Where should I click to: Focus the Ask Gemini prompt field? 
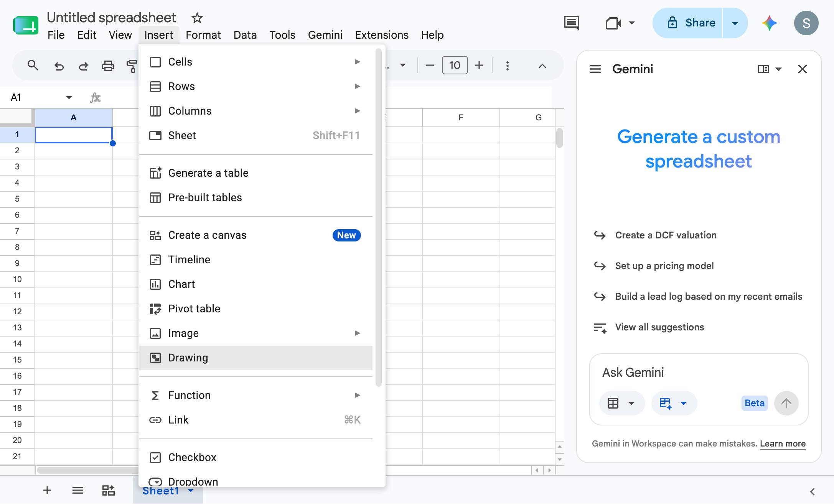(x=699, y=373)
